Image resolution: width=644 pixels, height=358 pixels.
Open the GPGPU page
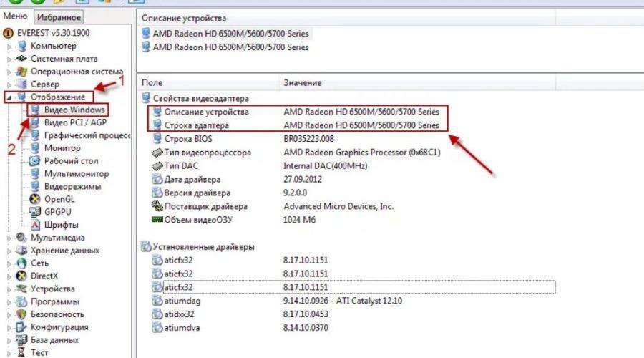(57, 212)
